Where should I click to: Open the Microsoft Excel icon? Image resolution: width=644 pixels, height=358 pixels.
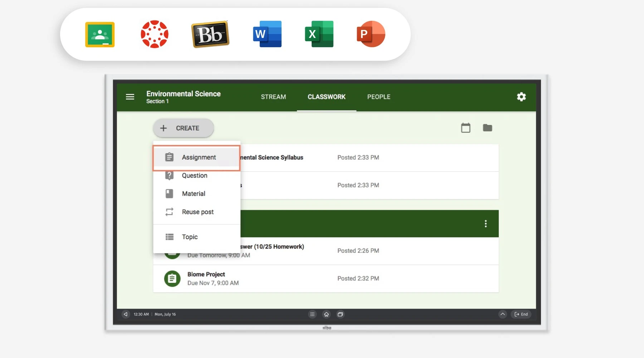tap(319, 34)
